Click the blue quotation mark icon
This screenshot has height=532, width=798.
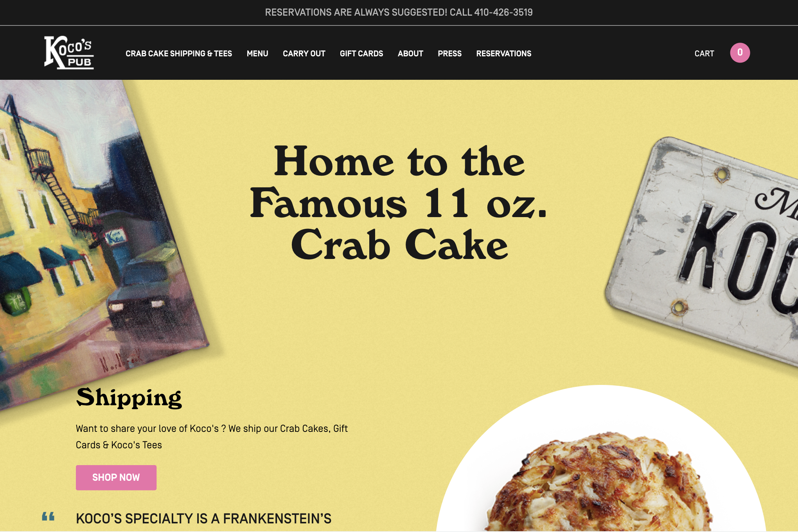[x=48, y=516]
